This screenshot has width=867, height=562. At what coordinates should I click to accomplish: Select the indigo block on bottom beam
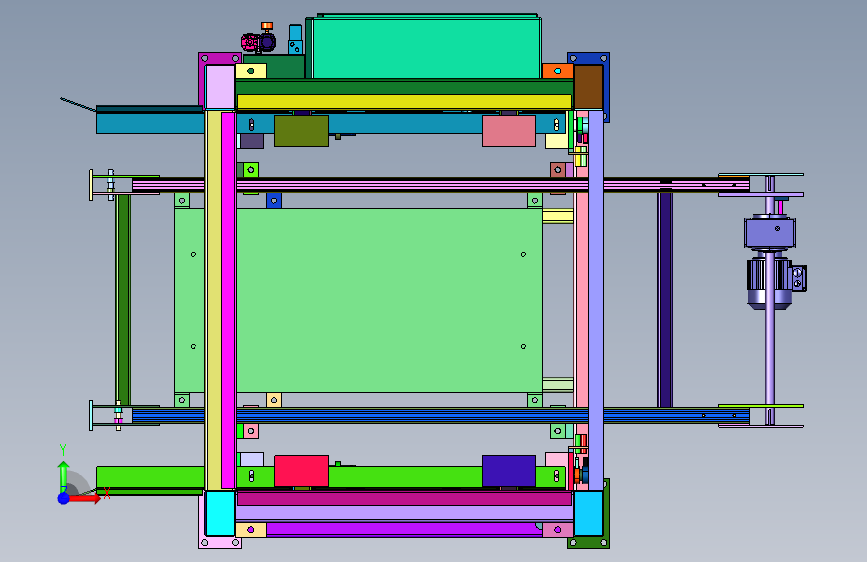pyautogui.click(x=509, y=471)
